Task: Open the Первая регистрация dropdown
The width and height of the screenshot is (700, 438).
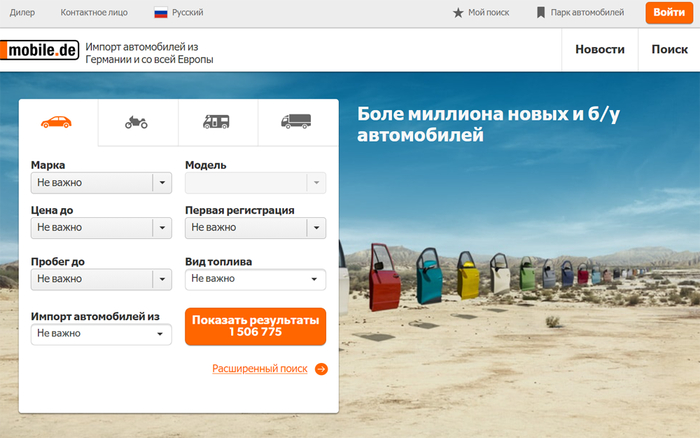Action: 255,228
